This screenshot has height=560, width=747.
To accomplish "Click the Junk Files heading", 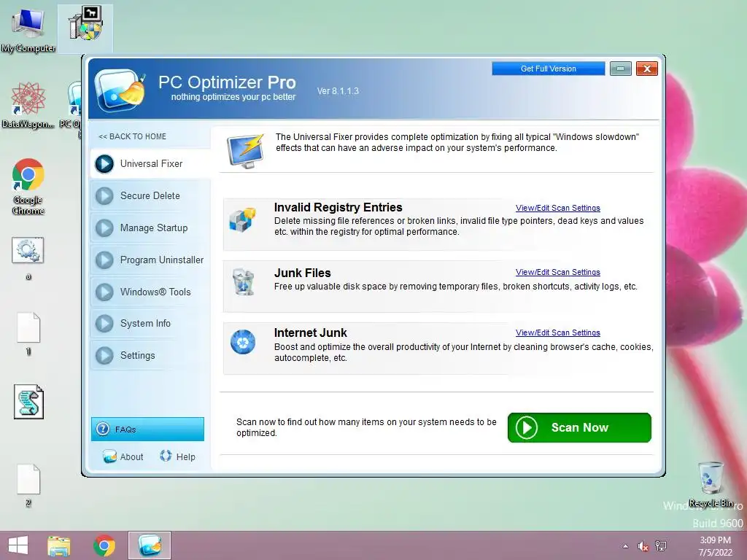I will [303, 273].
